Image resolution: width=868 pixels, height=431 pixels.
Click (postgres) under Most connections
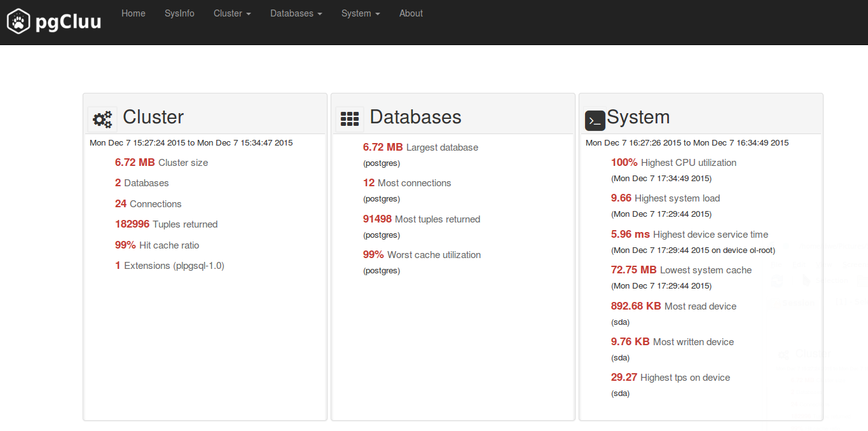point(382,199)
